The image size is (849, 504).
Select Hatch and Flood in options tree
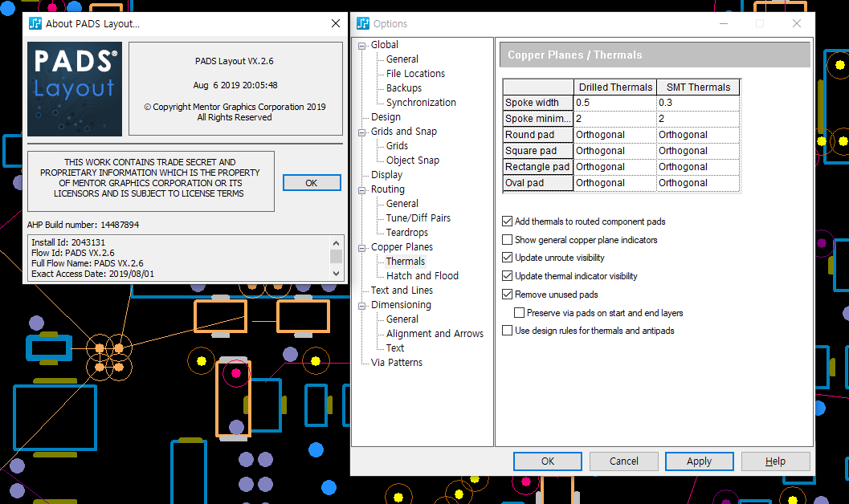pos(422,276)
